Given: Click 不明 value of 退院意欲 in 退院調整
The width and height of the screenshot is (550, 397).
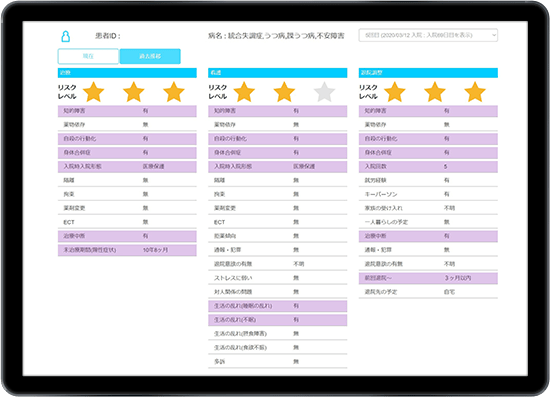Looking at the screenshot, I should pos(449,264).
